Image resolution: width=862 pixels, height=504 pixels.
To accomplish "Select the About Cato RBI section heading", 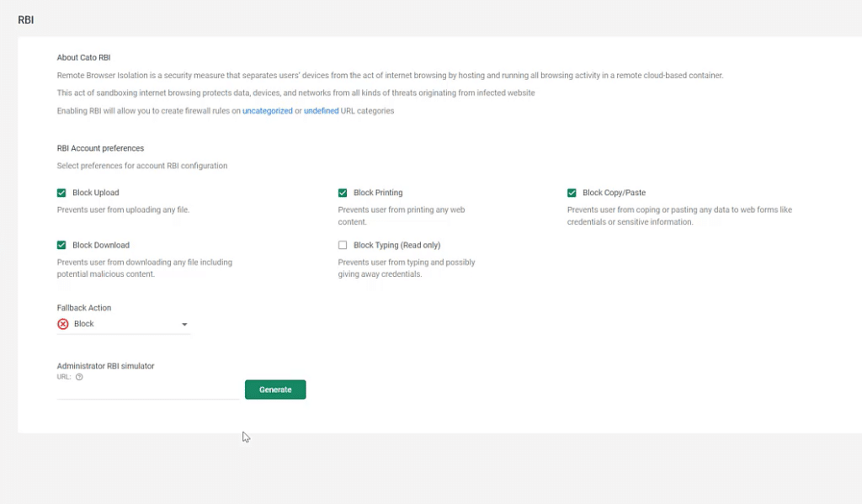I will (84, 57).
